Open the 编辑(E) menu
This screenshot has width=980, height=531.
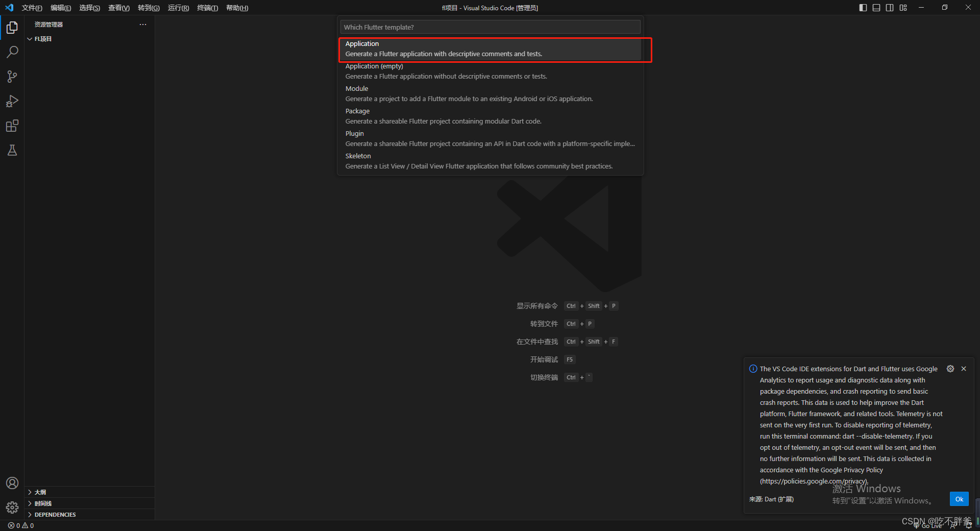pos(61,8)
